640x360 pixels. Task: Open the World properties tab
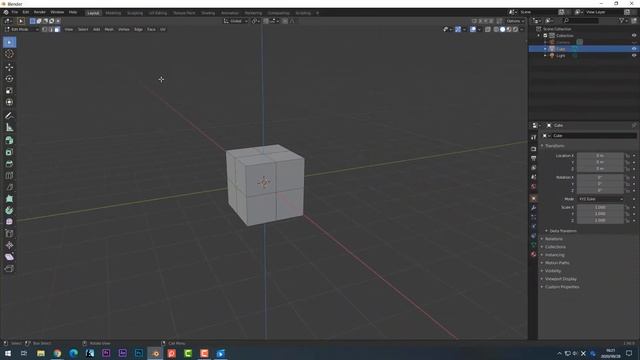pyautogui.click(x=533, y=187)
